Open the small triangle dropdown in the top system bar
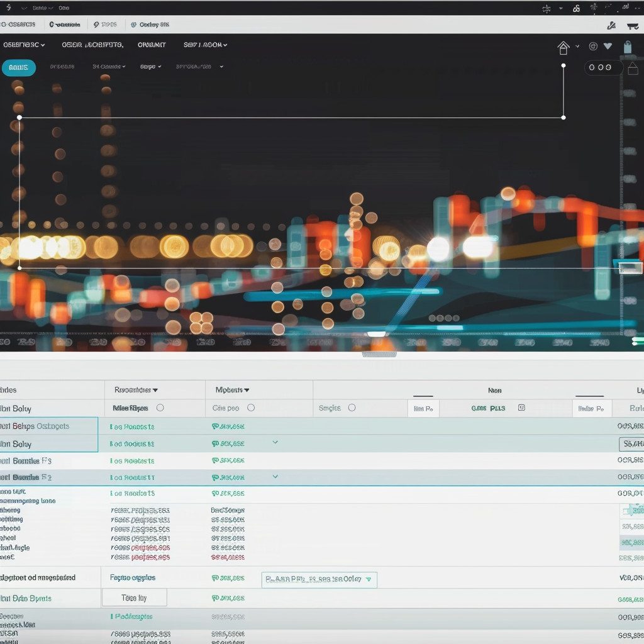 (560, 8)
